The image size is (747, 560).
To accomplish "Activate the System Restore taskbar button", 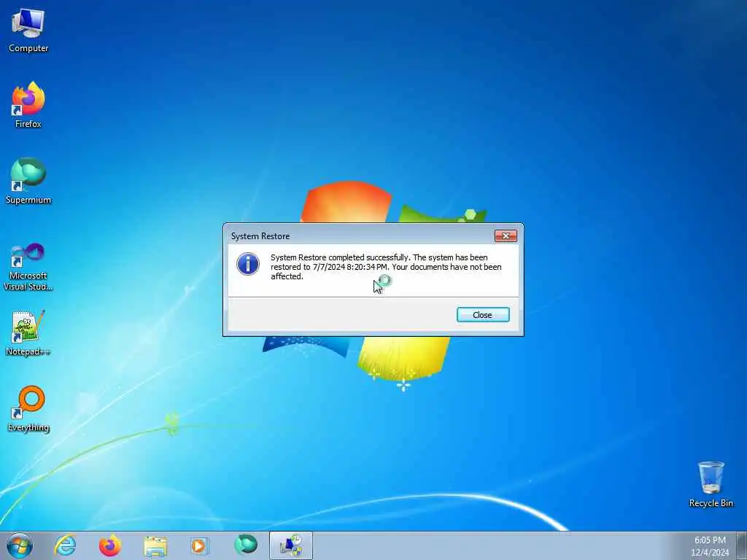I will pyautogui.click(x=290, y=545).
